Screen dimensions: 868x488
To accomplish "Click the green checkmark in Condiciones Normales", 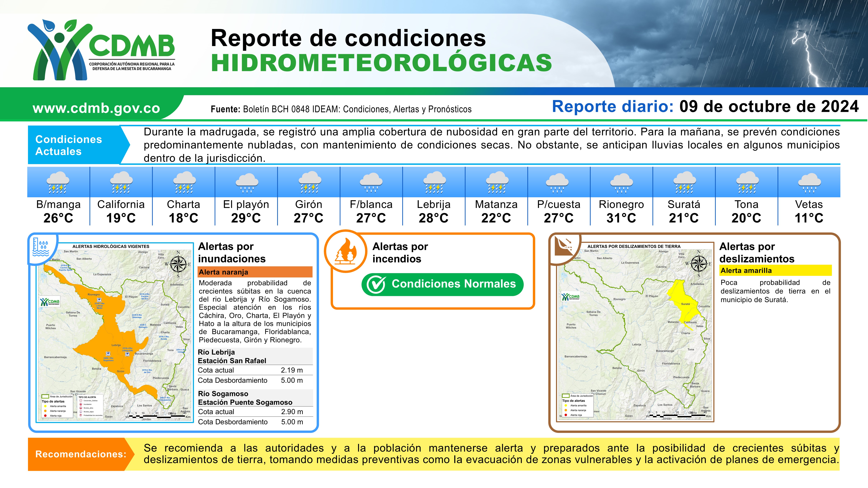I will tap(376, 285).
